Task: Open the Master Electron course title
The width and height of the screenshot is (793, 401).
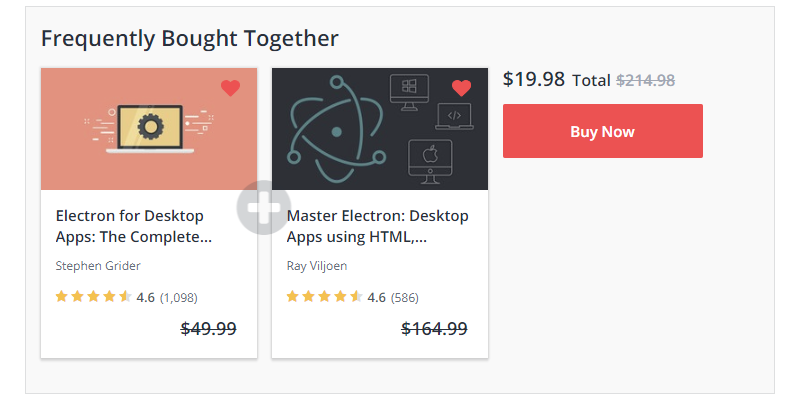Action: coord(377,226)
